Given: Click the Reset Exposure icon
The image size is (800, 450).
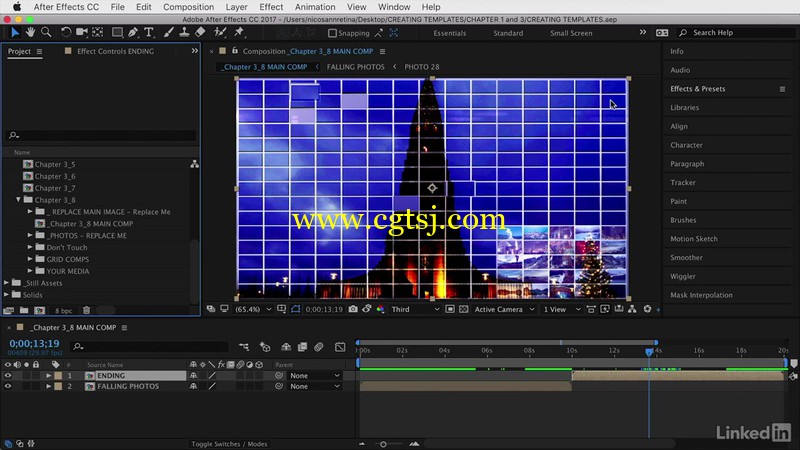Looking at the screenshot, I should (647, 309).
